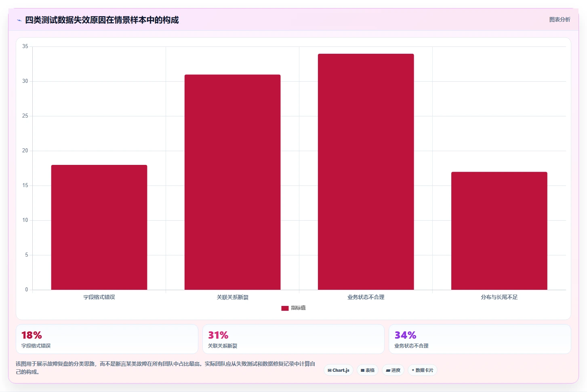
Task: Click the 34% stat value
Action: click(405, 335)
